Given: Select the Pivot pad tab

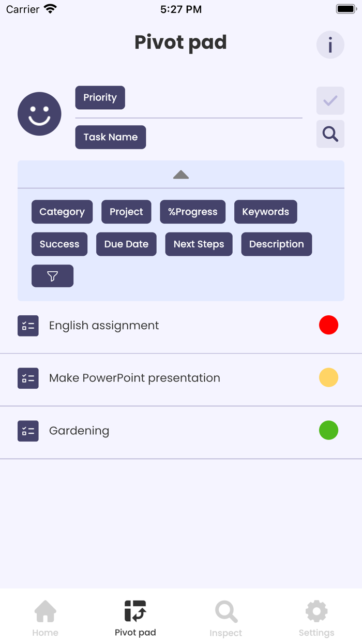Looking at the screenshot, I should pyautogui.click(x=135, y=619).
